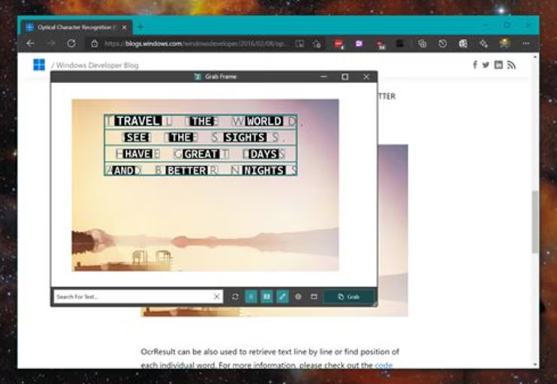The height and width of the screenshot is (384, 557).
Task: Click the RSS feed icon on the blog
Action: (x=511, y=65)
